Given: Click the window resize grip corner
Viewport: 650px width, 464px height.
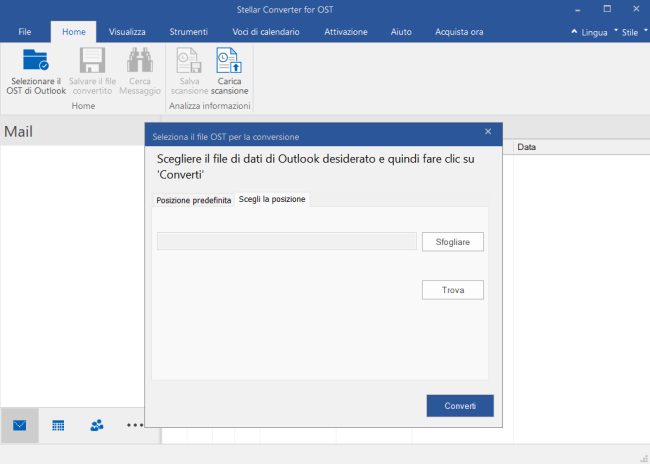Looking at the screenshot, I should (x=644, y=458).
